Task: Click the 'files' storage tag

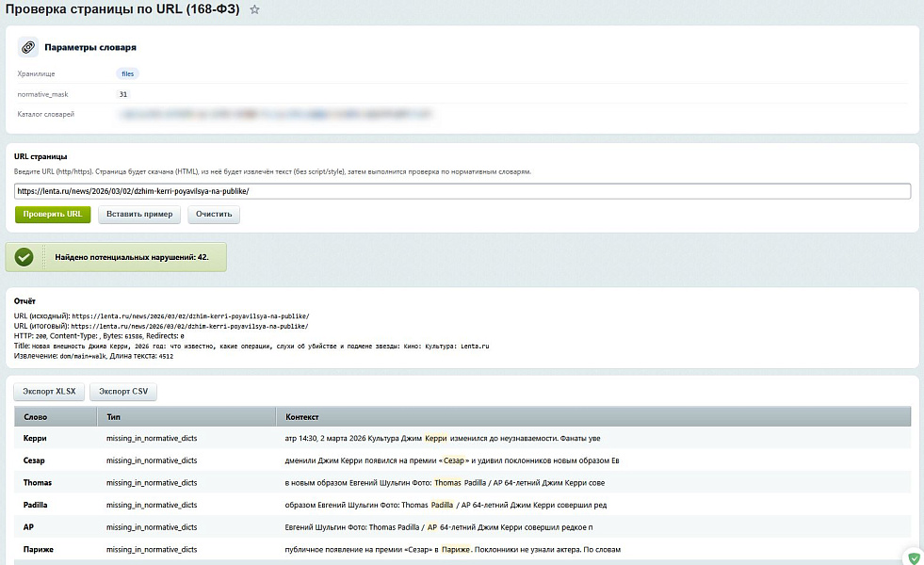Action: tap(128, 73)
